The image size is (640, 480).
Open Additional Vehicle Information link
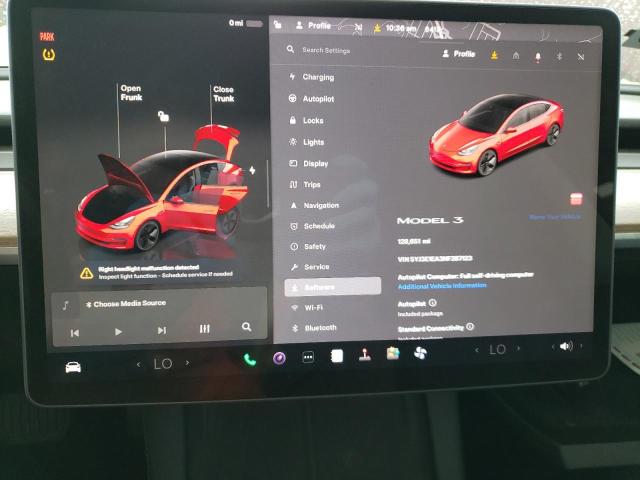click(x=442, y=286)
